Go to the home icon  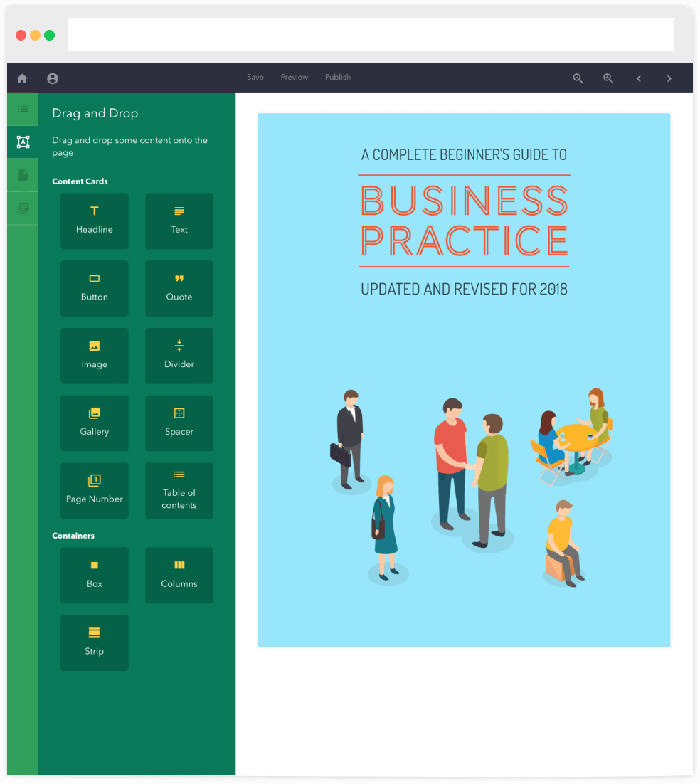23,78
